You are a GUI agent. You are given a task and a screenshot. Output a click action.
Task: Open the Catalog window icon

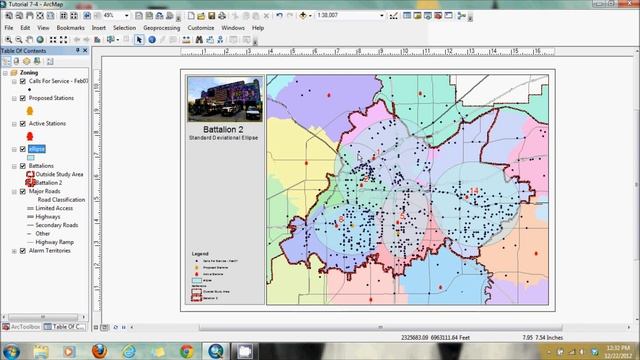(x=417, y=16)
